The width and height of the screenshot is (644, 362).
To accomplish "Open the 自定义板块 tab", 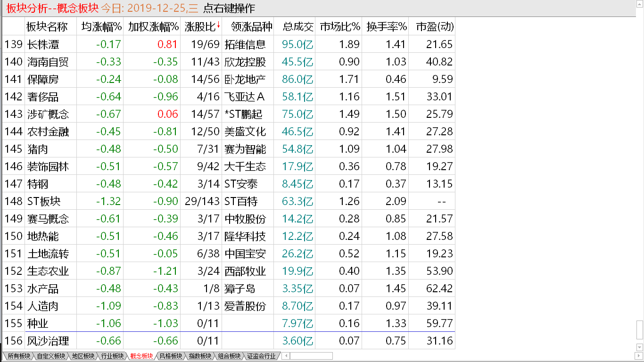I will pos(51,356).
